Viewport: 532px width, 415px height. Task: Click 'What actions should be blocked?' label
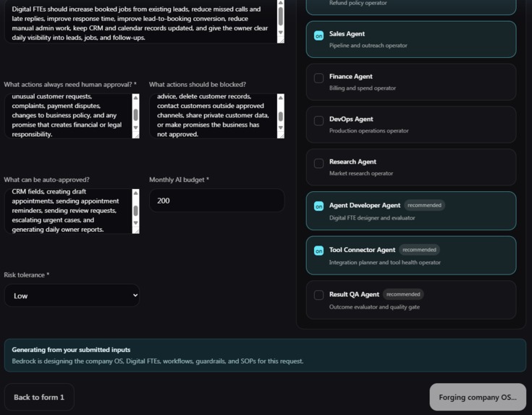pyautogui.click(x=198, y=84)
